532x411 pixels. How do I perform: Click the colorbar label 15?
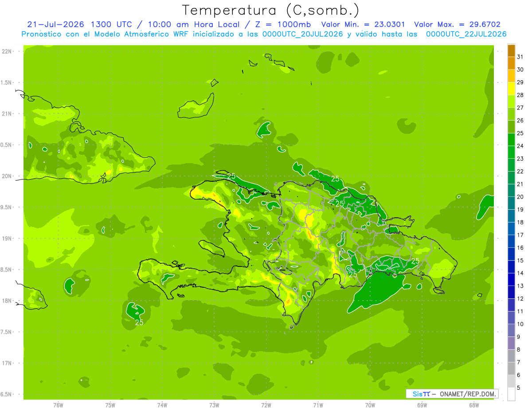click(520, 260)
